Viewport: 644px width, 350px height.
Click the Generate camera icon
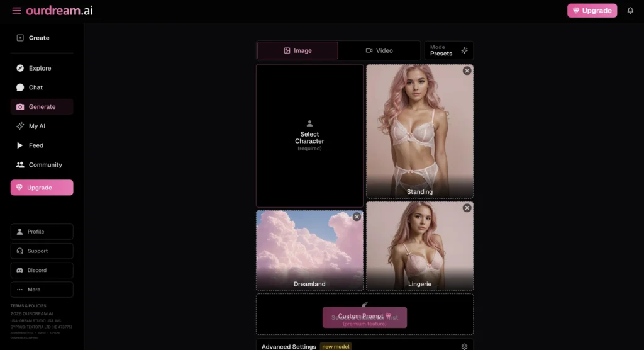19,107
